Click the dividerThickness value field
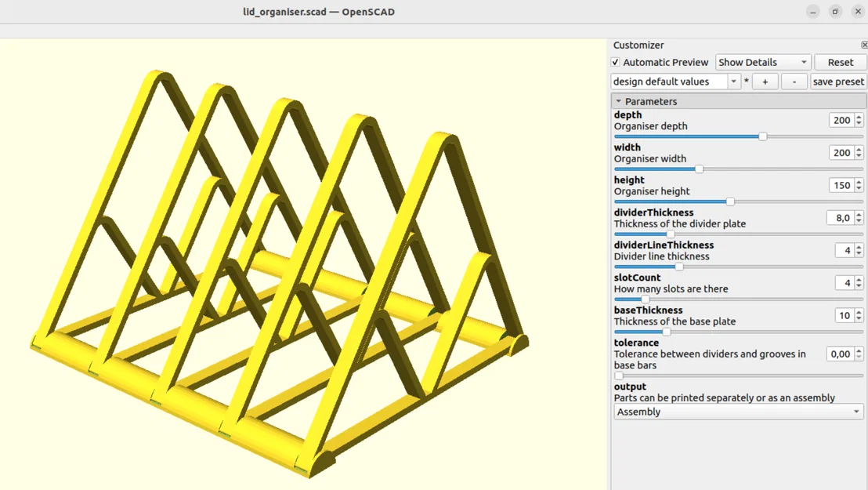Viewport: 868px width, 490px height. [841, 219]
